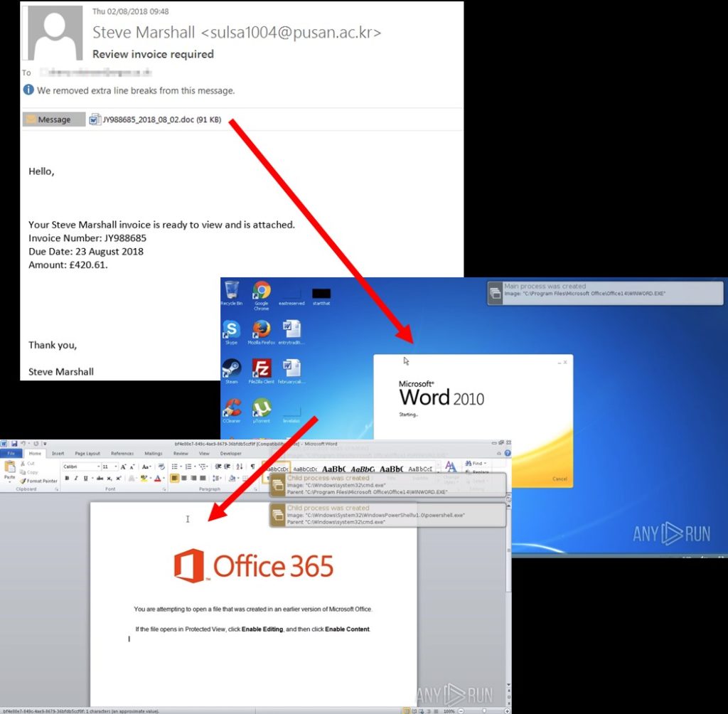Click 'Review invoice required' email subject

154,54
